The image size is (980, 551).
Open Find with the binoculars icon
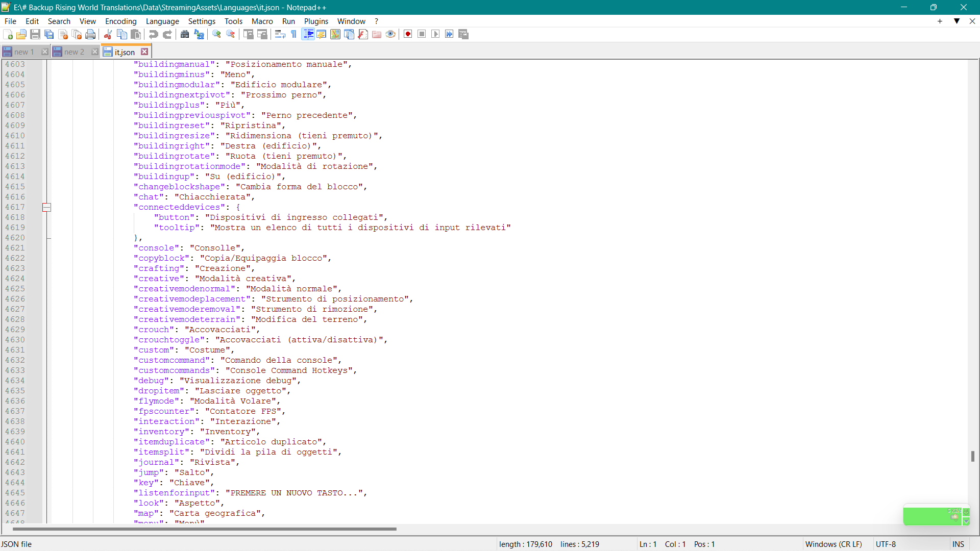[185, 34]
